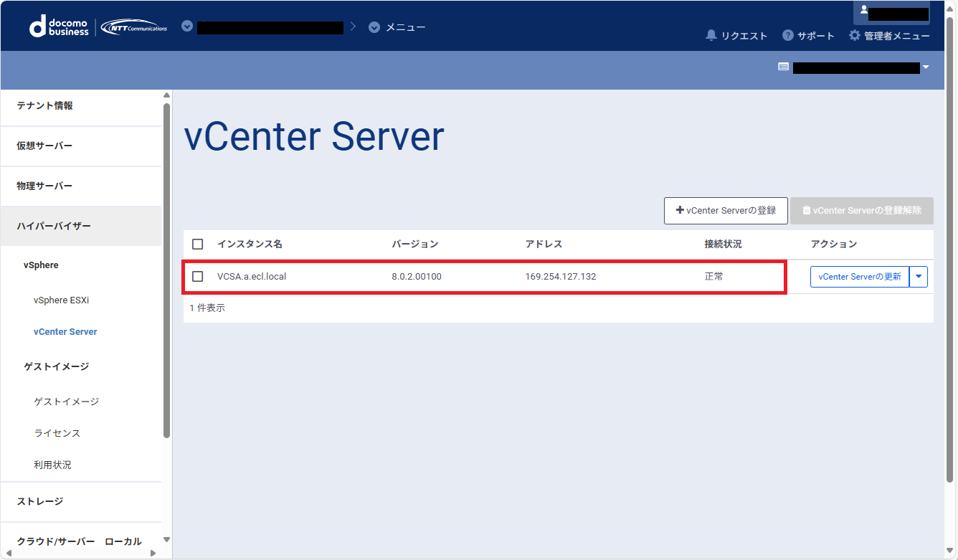958x560 pixels.
Task: Expand the tenant selector dropdown arrow
Action: 926,67
